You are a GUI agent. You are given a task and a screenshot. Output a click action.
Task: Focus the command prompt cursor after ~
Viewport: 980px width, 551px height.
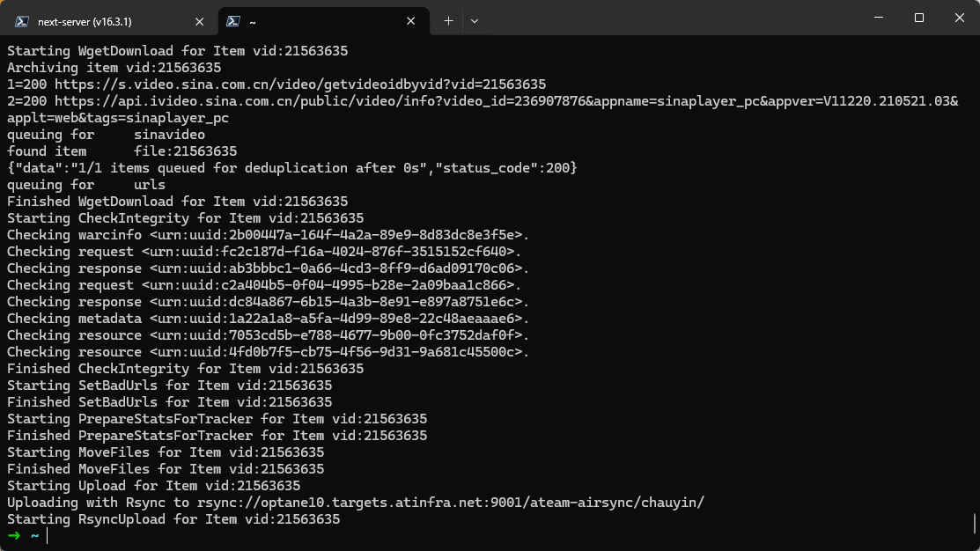(47, 536)
